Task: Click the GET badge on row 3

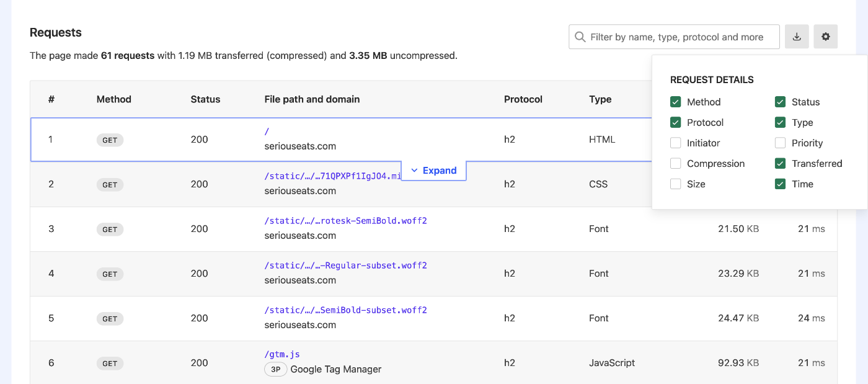Action: click(x=110, y=230)
